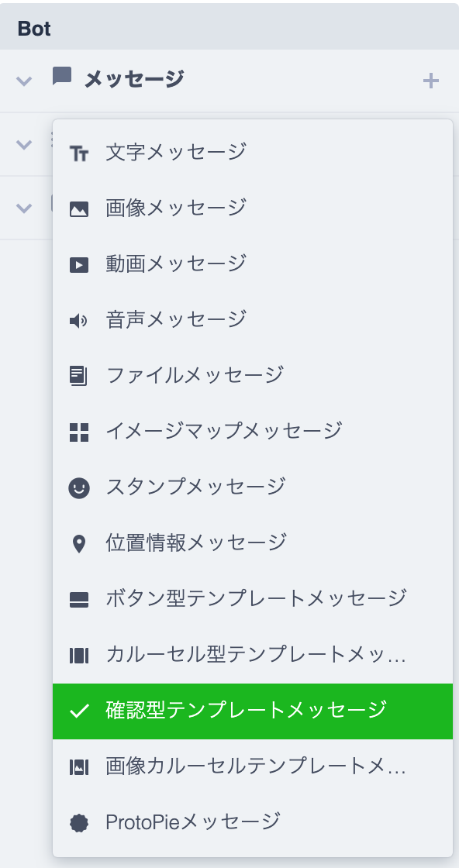
Task: Collapse the メッセージ section chevron
Action: tap(24, 81)
